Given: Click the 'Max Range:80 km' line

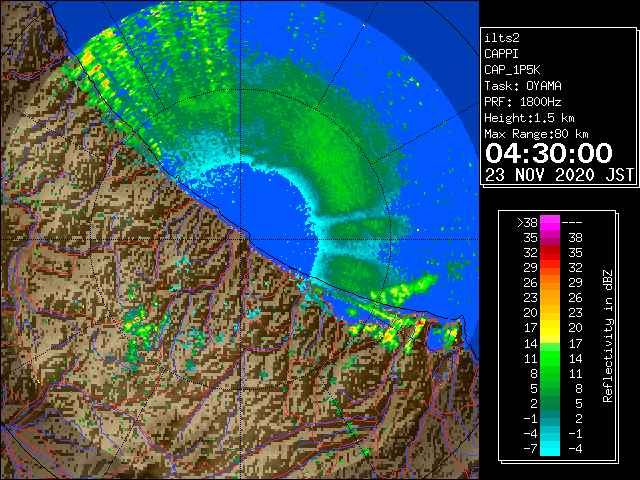Looking at the screenshot, I should tap(536, 134).
